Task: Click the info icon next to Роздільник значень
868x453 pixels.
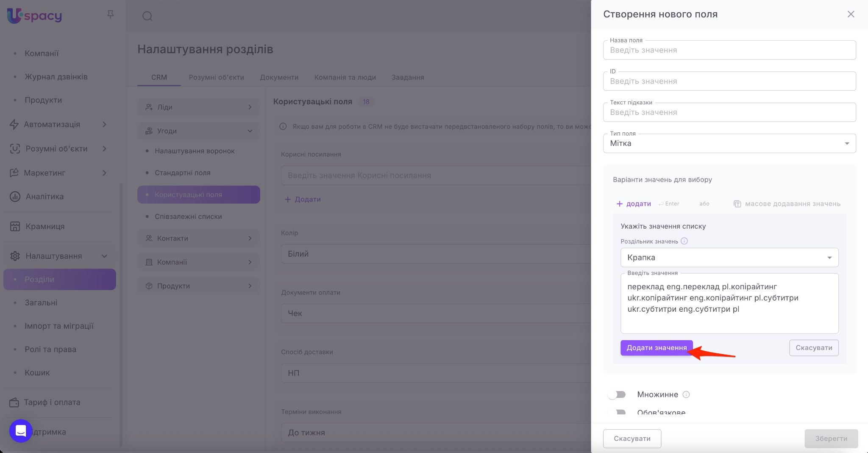Action: click(x=684, y=241)
